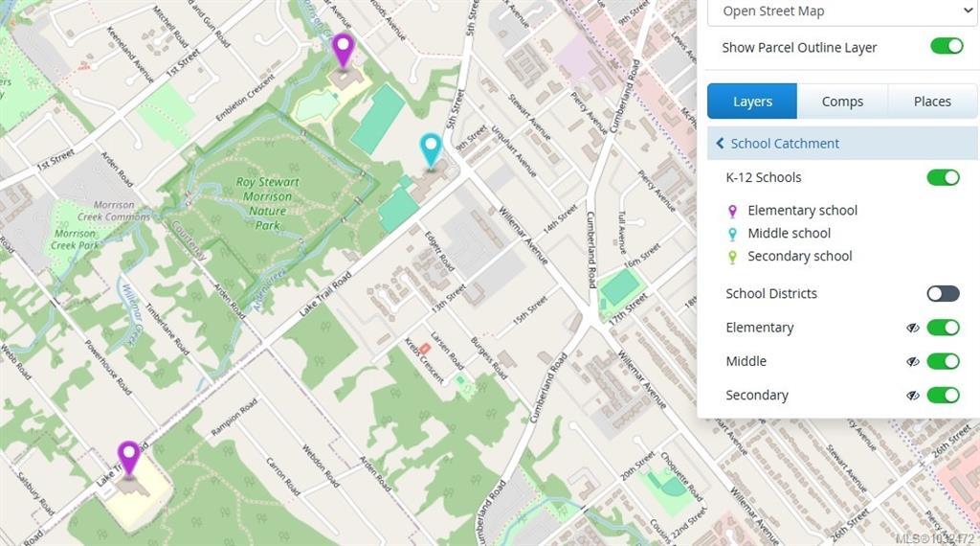Open the Open Street Map basemap dropdown
The width and height of the screenshot is (980, 546).
(x=841, y=11)
